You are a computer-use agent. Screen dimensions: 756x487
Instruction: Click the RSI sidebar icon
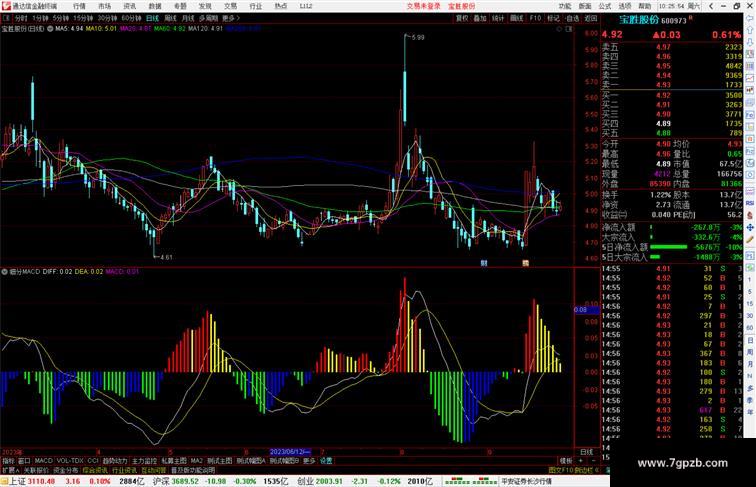[x=750, y=203]
